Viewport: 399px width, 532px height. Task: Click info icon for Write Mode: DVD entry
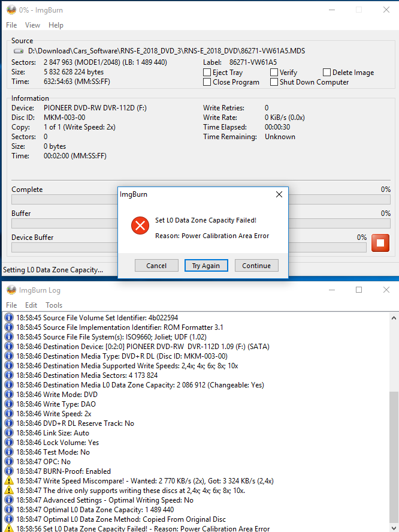coord(9,394)
